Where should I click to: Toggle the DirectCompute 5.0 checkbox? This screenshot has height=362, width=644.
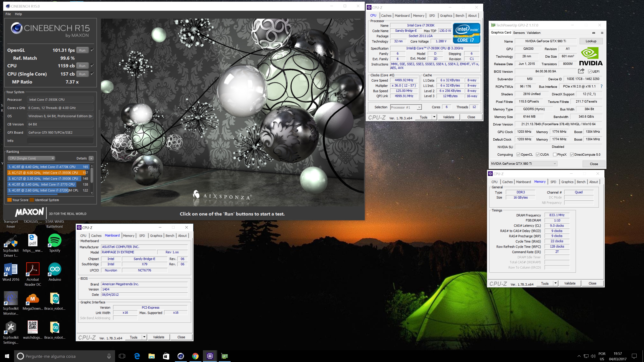tap(572, 155)
